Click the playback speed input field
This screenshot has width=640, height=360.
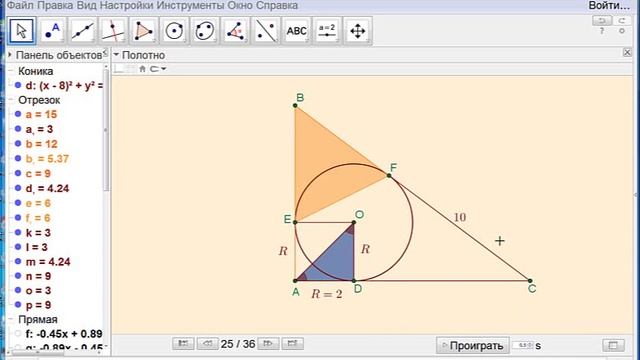tap(523, 345)
